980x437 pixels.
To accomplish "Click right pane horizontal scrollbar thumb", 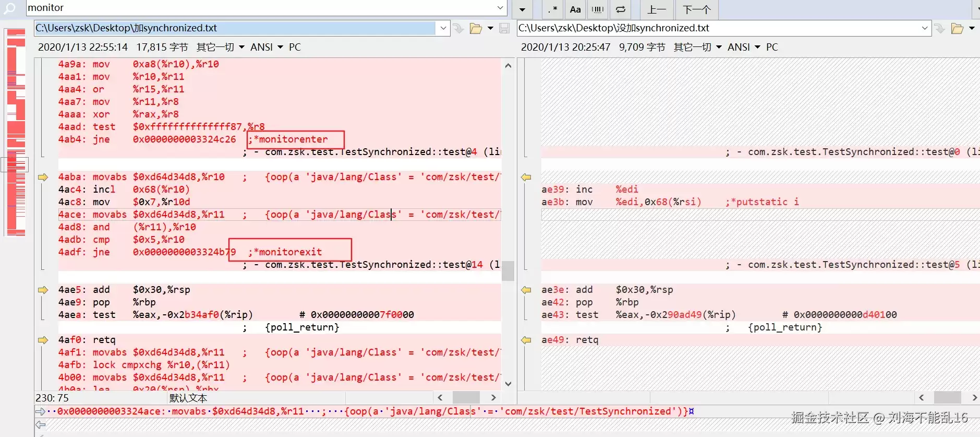I will coord(947,398).
